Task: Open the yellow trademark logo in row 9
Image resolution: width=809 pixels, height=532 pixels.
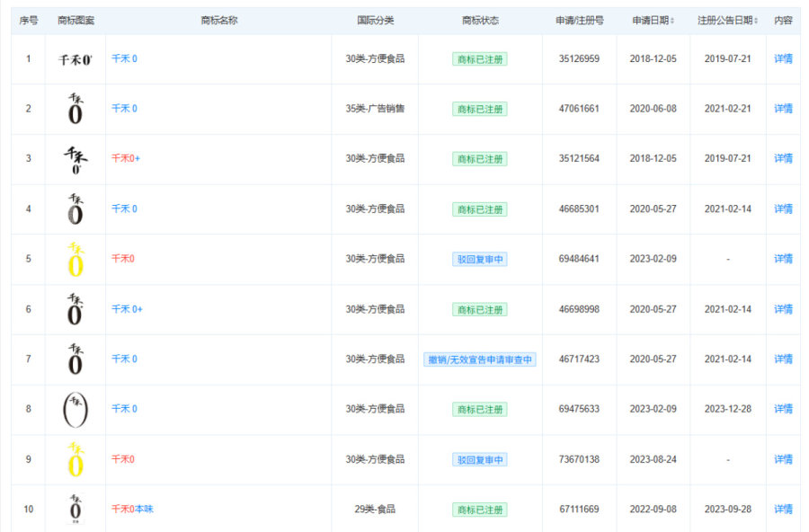Action: 76,459
